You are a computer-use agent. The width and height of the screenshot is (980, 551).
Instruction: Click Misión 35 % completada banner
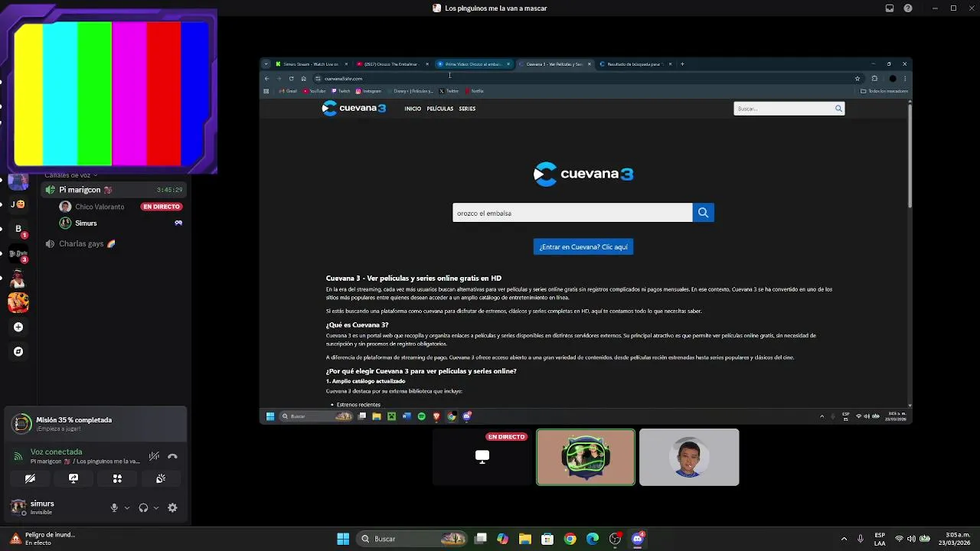[96, 424]
